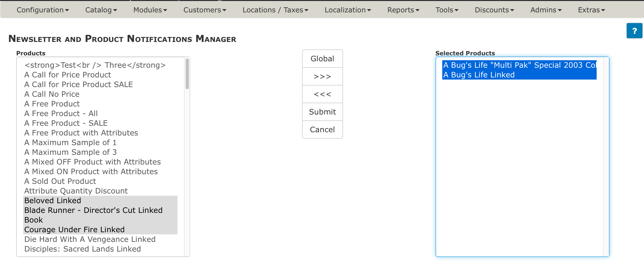Select 'A Maximum Sample of 3'

(101, 152)
